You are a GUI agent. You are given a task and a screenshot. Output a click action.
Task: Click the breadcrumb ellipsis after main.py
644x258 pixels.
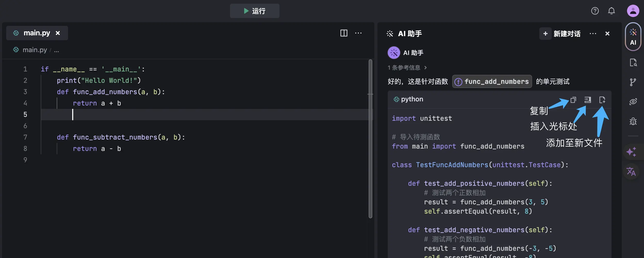(x=56, y=50)
